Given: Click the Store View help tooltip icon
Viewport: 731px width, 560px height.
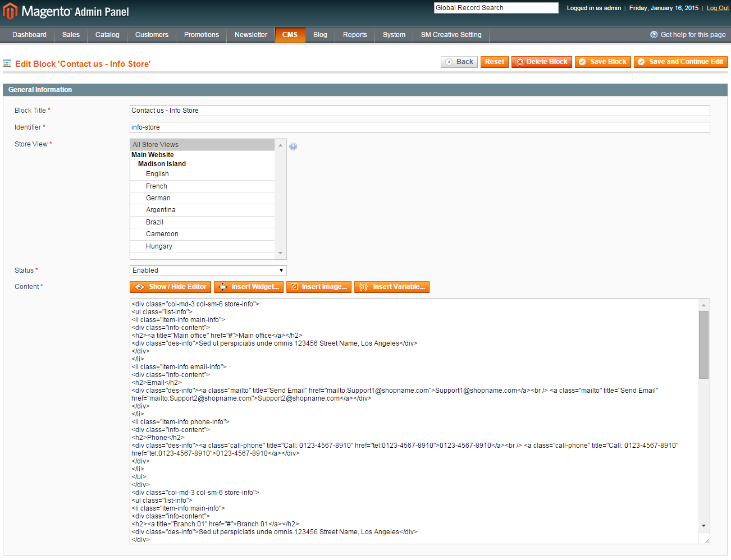Looking at the screenshot, I should 293,146.
